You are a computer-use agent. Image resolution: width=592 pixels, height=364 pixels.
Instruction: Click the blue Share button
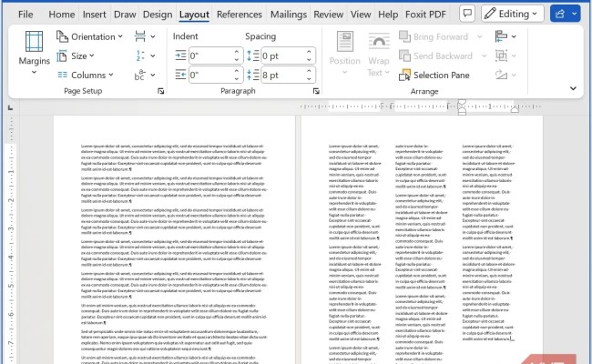tap(565, 14)
